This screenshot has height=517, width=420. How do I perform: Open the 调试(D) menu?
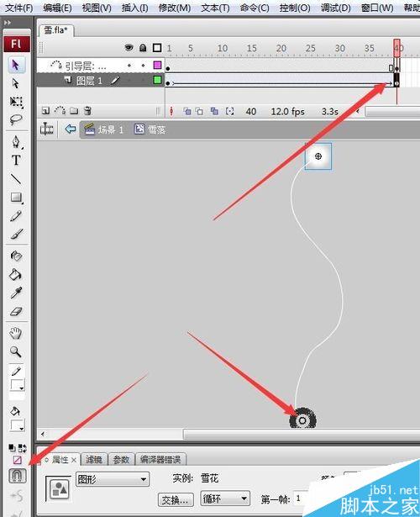coord(335,8)
